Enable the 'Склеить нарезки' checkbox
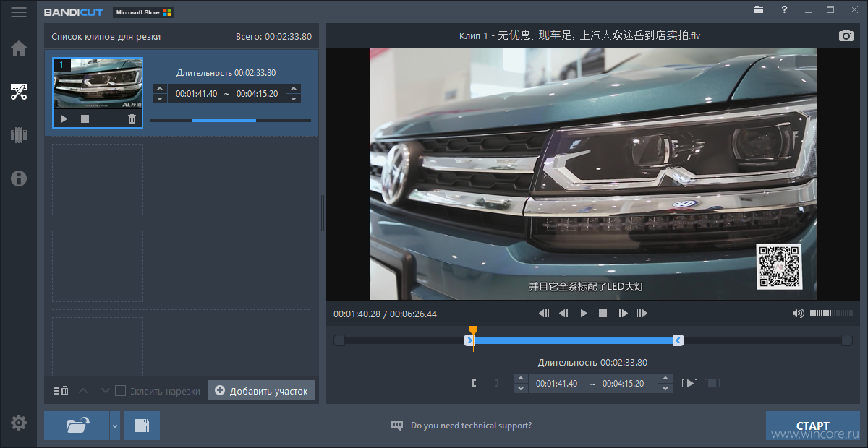 click(x=121, y=391)
